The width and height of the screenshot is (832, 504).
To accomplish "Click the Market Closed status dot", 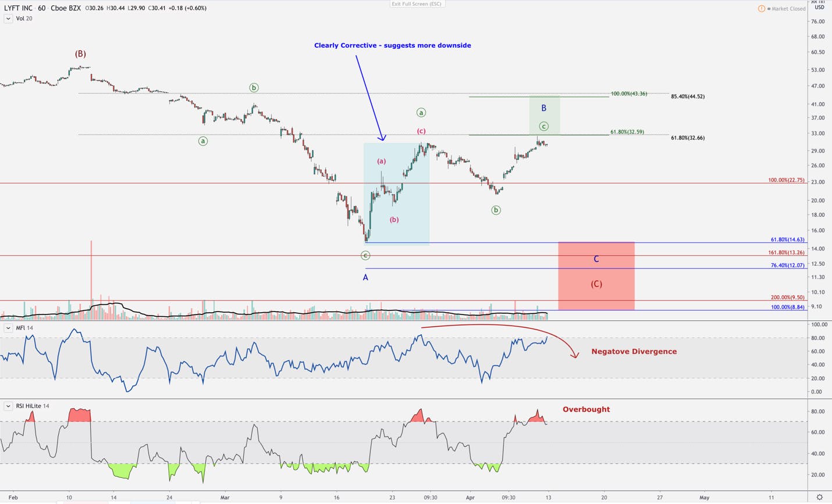I will pyautogui.click(x=769, y=9).
